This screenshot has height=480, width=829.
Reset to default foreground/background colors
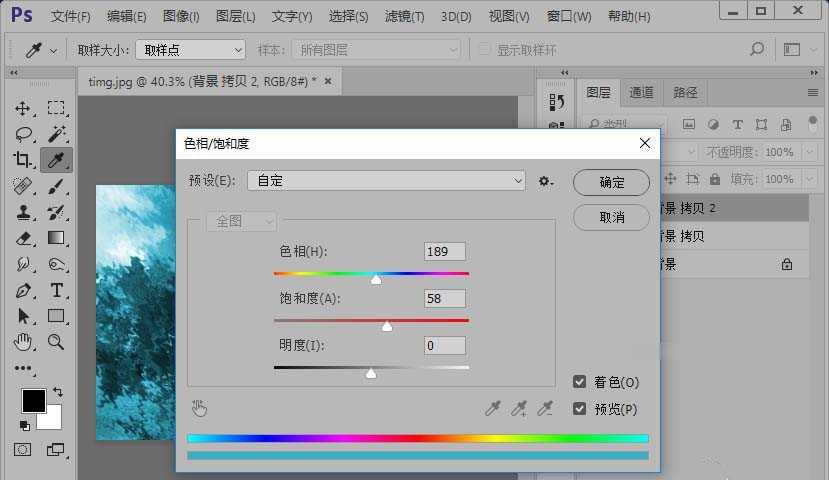24,425
